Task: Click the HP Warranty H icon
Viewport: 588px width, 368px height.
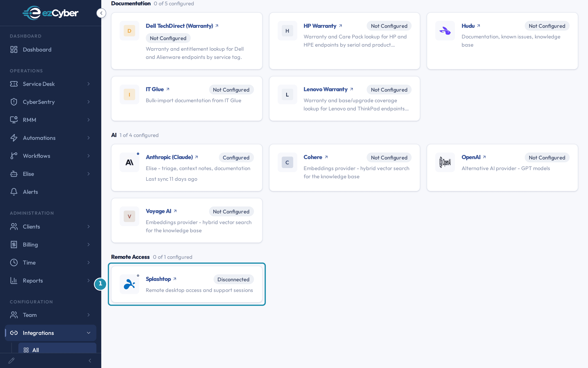Action: click(x=287, y=31)
